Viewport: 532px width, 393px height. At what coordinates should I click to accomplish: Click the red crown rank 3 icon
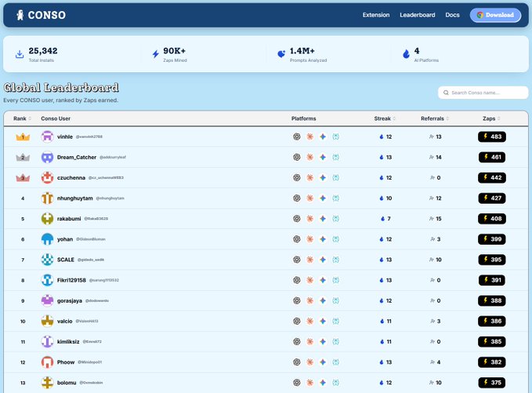point(23,177)
